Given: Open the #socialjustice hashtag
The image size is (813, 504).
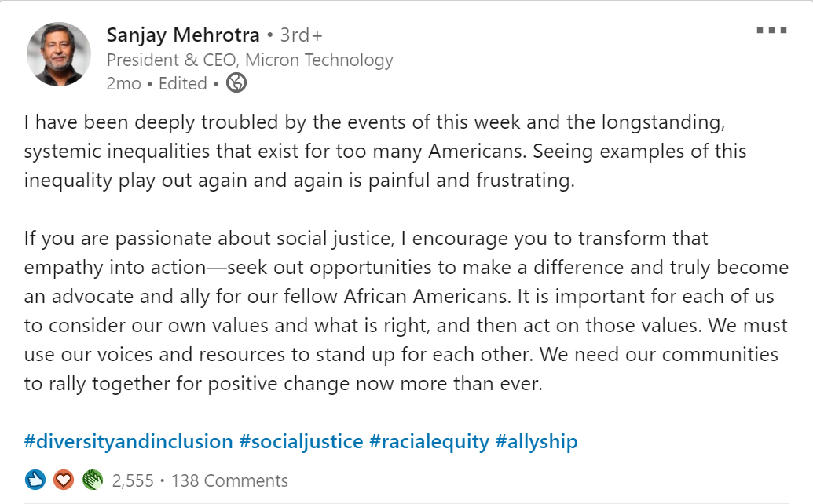Looking at the screenshot, I should coord(302,442).
